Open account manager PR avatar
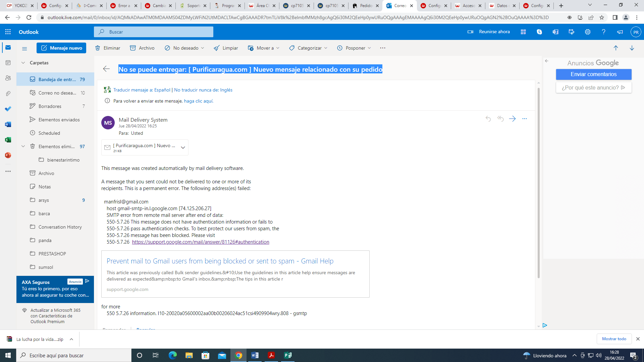Image resolution: width=644 pixels, height=362 pixels. point(636,32)
